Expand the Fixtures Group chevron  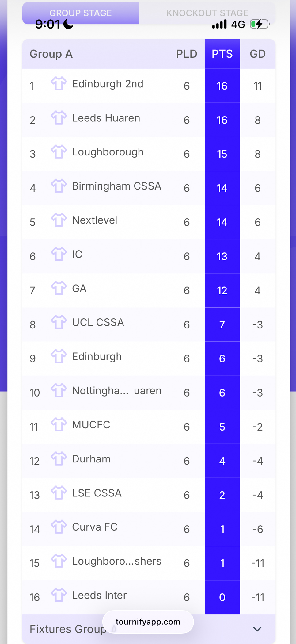coord(257,629)
